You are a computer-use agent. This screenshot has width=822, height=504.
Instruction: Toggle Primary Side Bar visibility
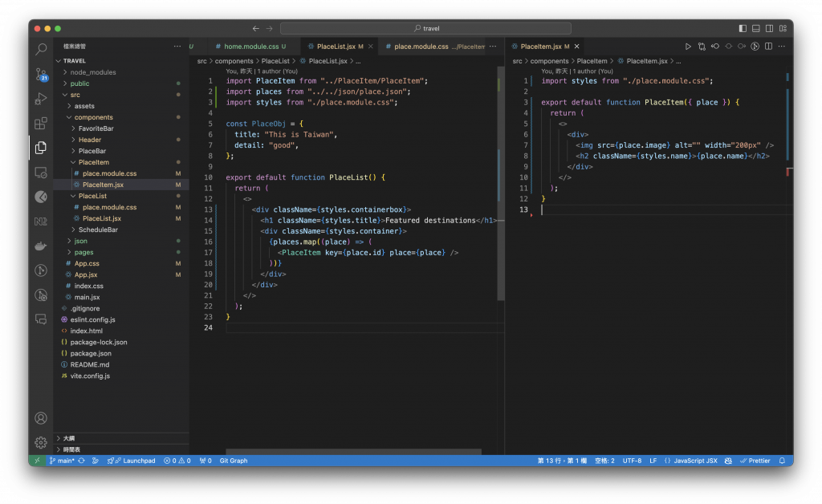tap(743, 28)
